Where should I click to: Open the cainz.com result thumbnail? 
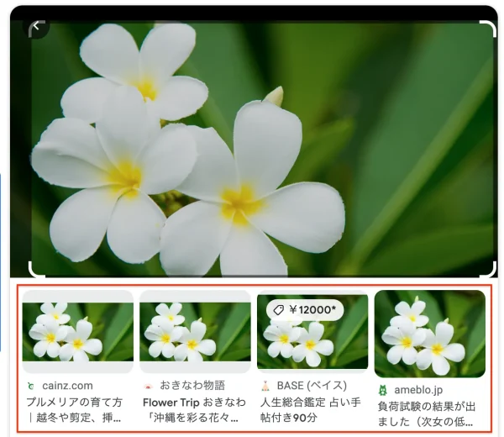coord(78,331)
